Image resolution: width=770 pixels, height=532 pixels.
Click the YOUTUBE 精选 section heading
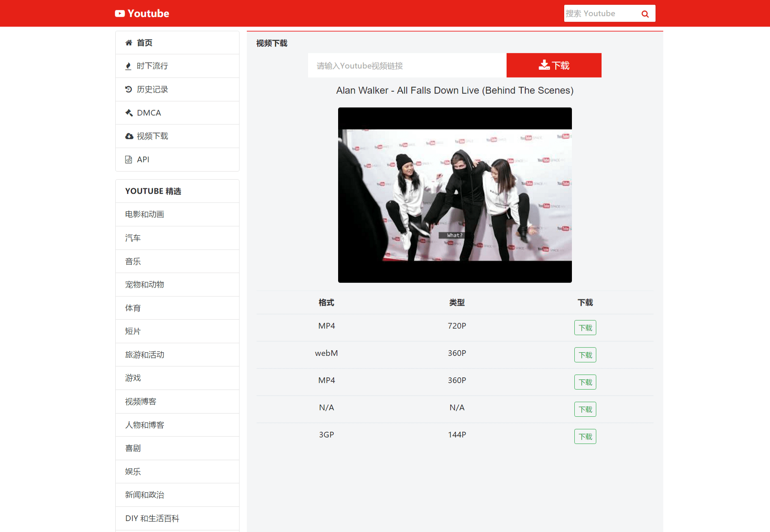click(x=153, y=191)
